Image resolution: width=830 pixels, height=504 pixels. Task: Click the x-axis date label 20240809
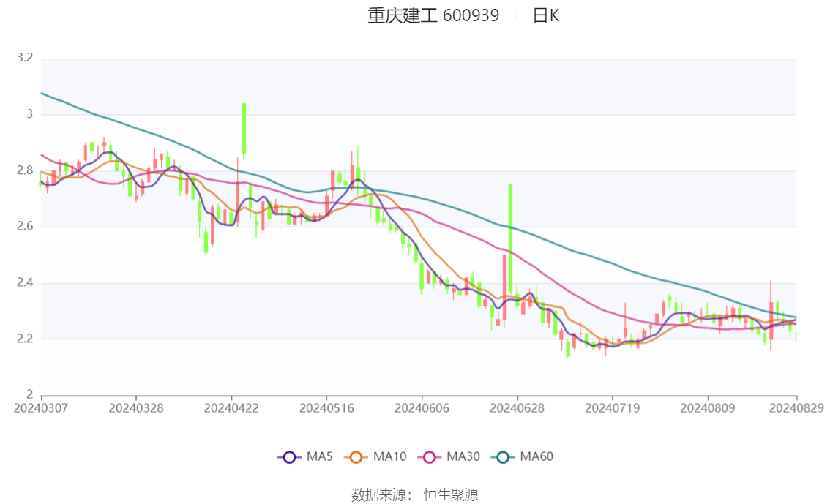tap(708, 408)
